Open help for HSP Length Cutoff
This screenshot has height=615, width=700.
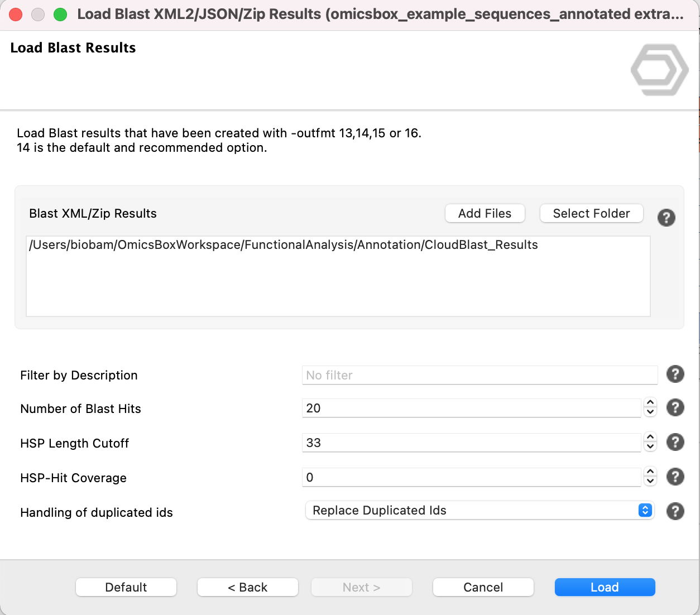click(675, 443)
